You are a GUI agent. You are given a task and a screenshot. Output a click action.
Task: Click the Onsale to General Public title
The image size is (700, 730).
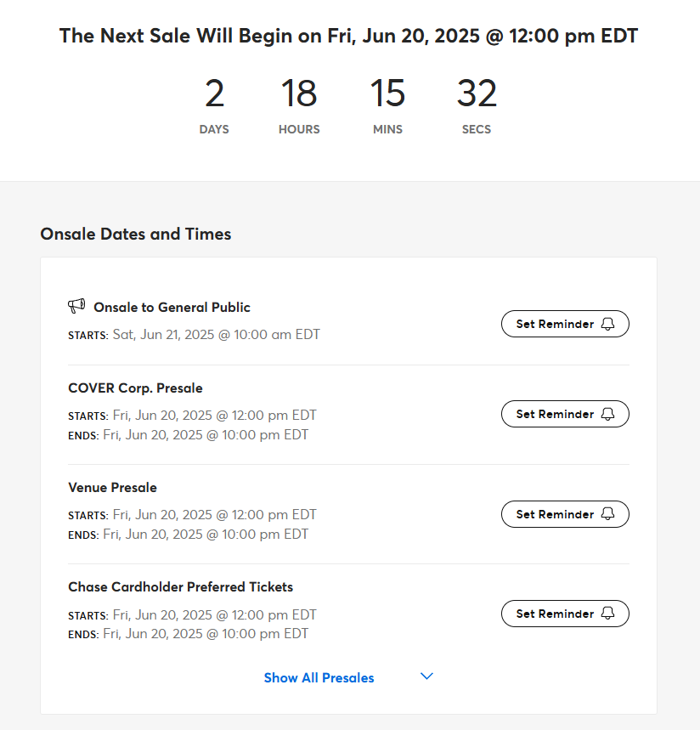pos(172,308)
